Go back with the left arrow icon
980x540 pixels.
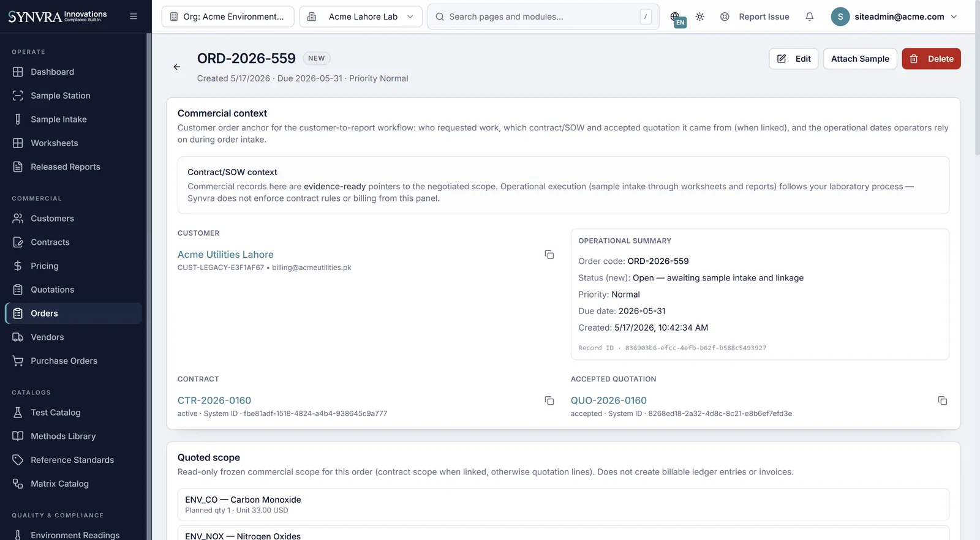click(x=176, y=67)
